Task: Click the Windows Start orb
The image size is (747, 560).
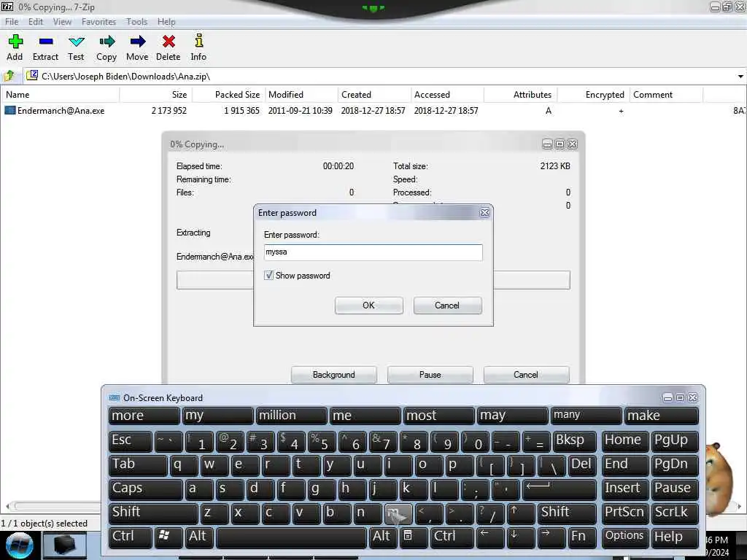Action: coord(19,545)
